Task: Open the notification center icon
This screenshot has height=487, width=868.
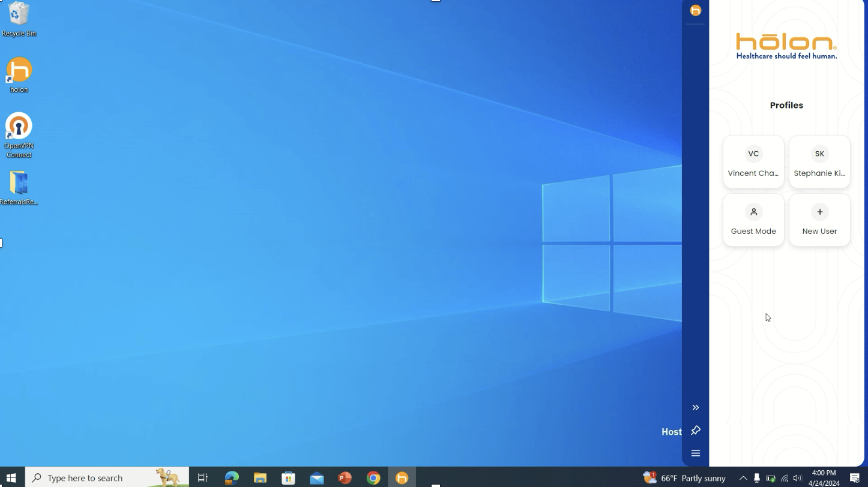Action: pyautogui.click(x=855, y=477)
